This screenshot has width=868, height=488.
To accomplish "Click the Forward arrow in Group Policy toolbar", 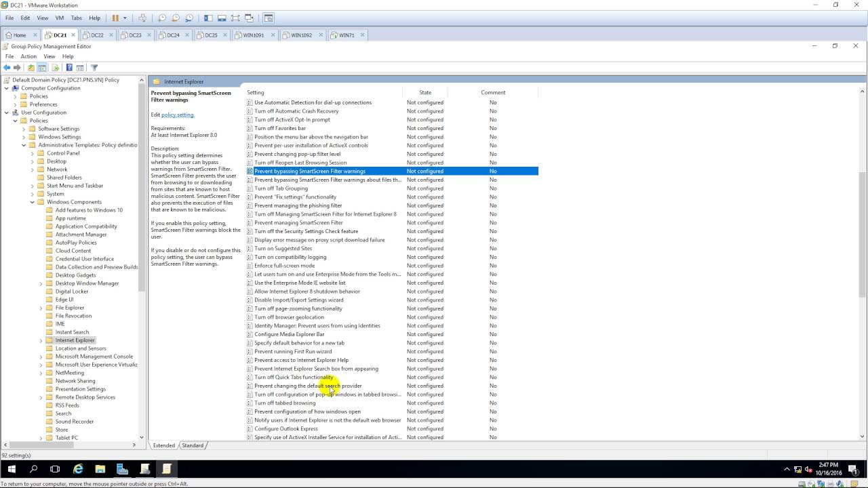I will [x=17, y=68].
